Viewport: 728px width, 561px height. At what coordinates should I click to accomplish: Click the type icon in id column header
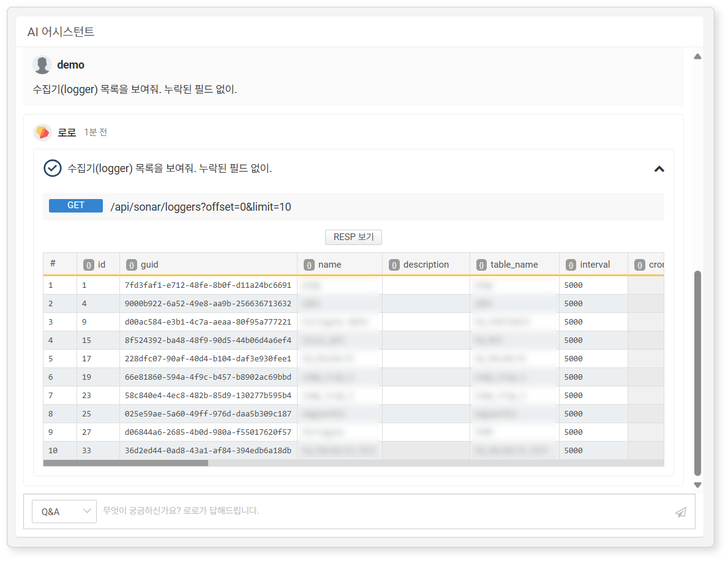tap(88, 265)
